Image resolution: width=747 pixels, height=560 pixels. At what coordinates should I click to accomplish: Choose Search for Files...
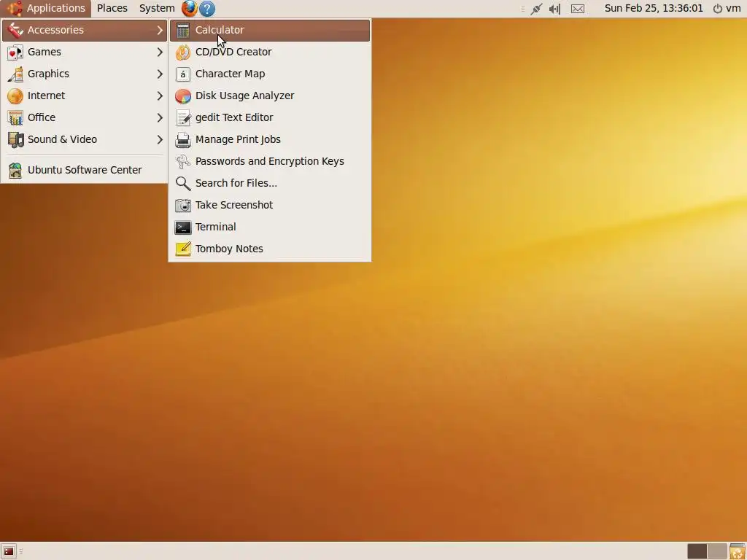point(270,183)
